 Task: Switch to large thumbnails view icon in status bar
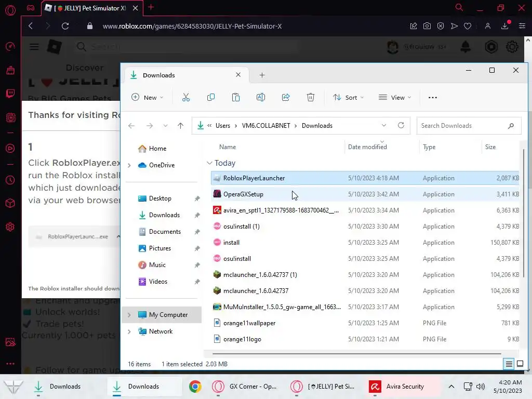[x=520, y=364]
